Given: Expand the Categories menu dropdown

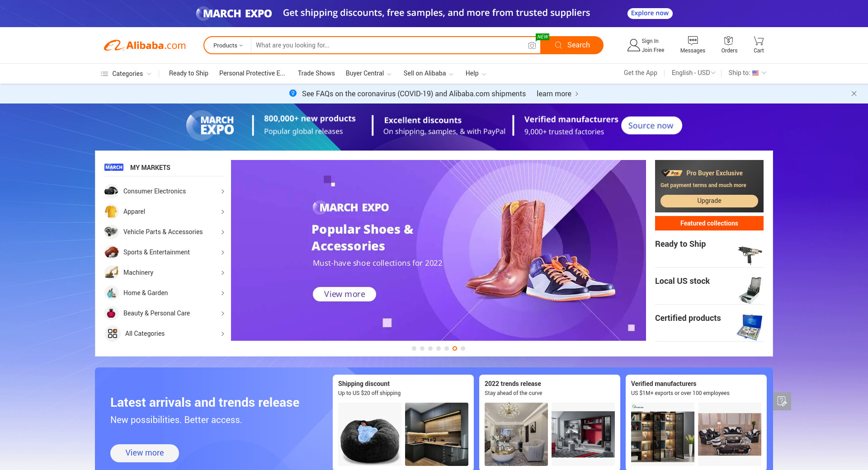Looking at the screenshot, I should pyautogui.click(x=149, y=74).
